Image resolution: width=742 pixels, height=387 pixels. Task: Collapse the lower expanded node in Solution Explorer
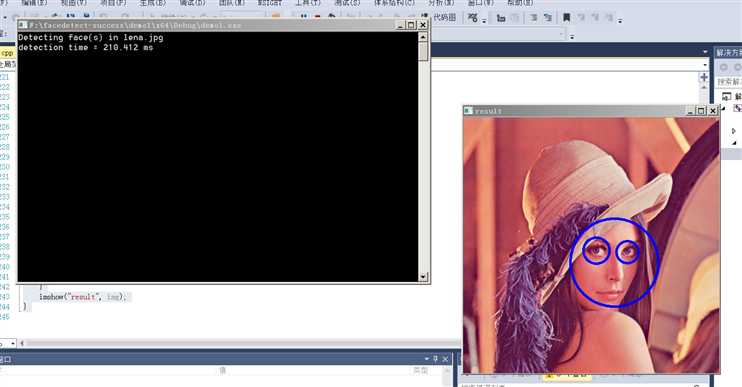point(734,142)
